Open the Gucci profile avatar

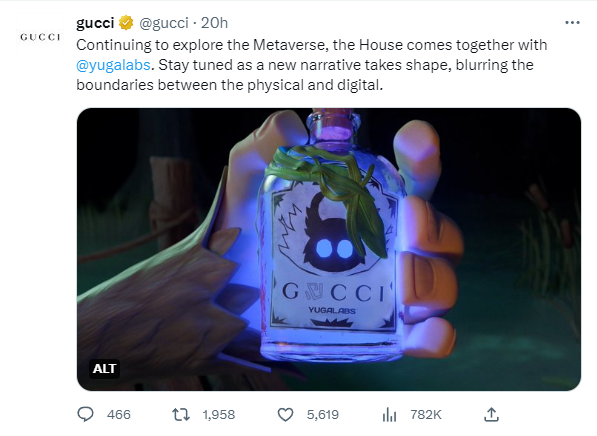[40, 37]
